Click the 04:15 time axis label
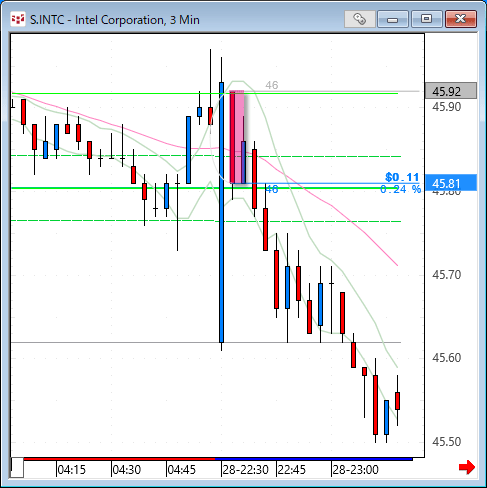Image resolution: width=487 pixels, height=488 pixels. 71,470
